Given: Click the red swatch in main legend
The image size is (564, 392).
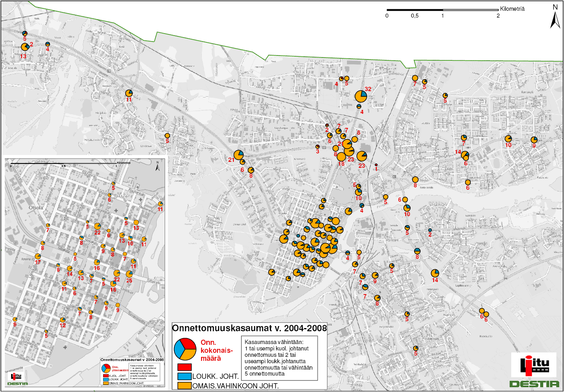Looking at the screenshot, I should click(x=184, y=367).
